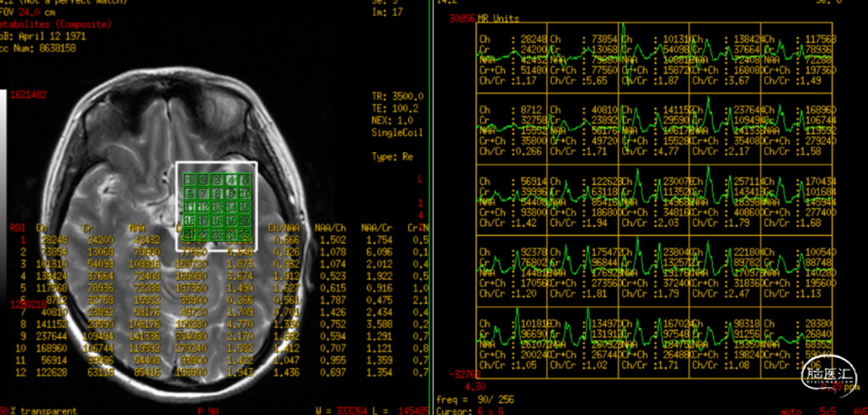Click the TE: 100.2 parameter

pyautogui.click(x=395, y=108)
